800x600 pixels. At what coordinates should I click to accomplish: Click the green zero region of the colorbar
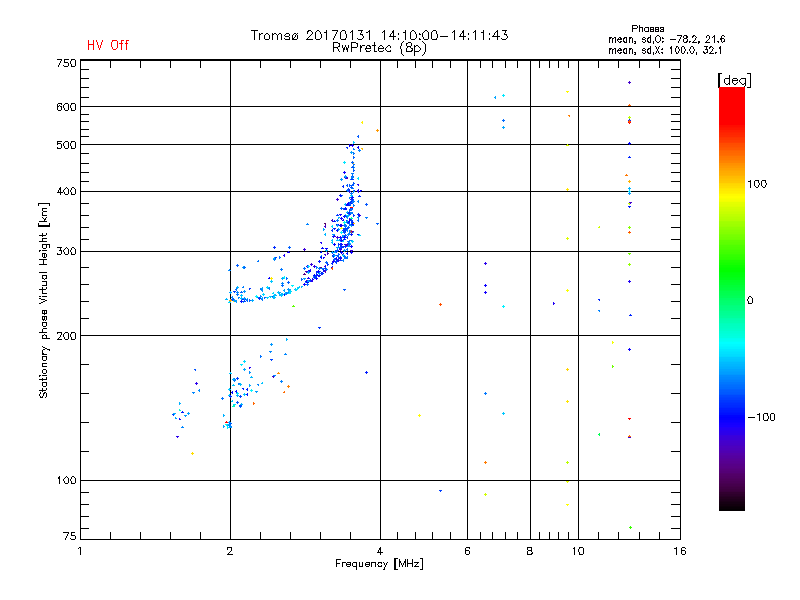(x=732, y=299)
